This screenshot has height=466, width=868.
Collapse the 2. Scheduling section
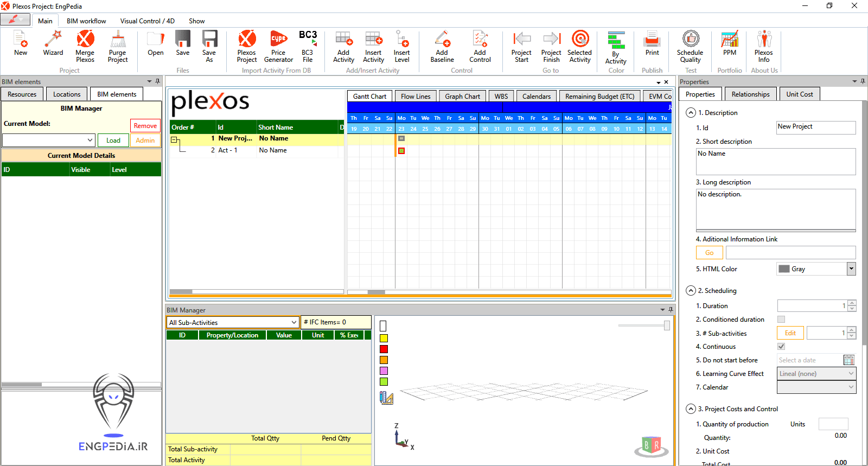pyautogui.click(x=691, y=291)
